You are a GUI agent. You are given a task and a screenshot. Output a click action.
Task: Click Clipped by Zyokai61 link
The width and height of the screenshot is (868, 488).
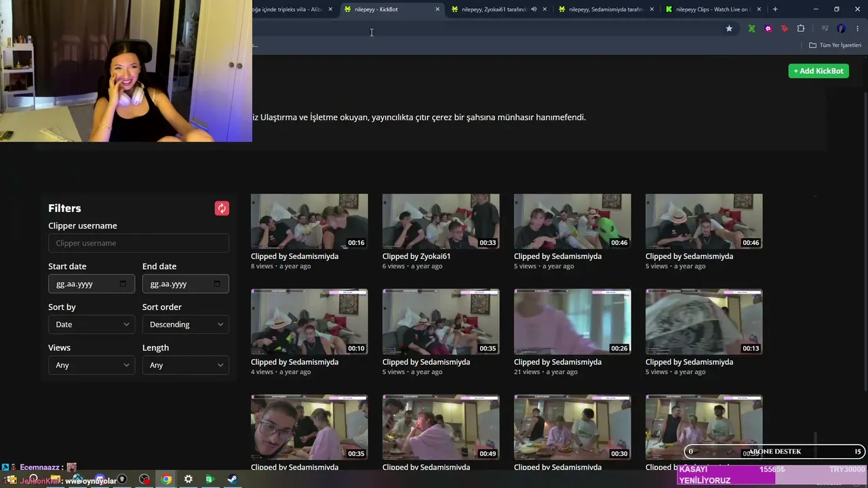[x=416, y=256]
